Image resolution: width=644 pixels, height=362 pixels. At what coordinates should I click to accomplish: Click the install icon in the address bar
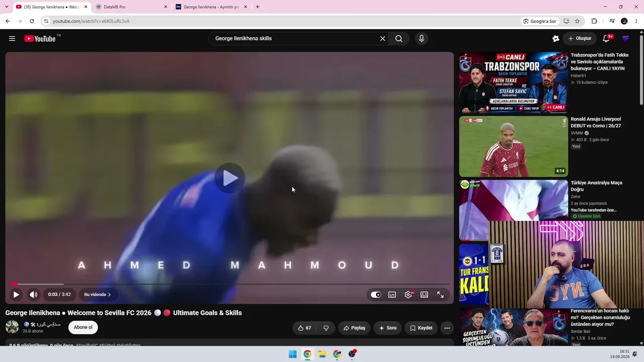pyautogui.click(x=567, y=21)
